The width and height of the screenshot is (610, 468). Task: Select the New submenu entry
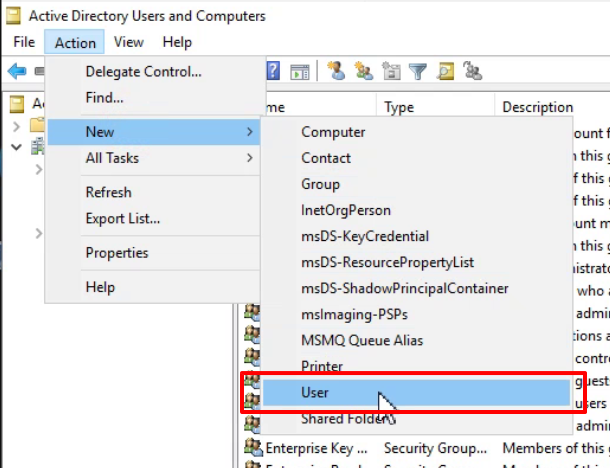coord(153,132)
